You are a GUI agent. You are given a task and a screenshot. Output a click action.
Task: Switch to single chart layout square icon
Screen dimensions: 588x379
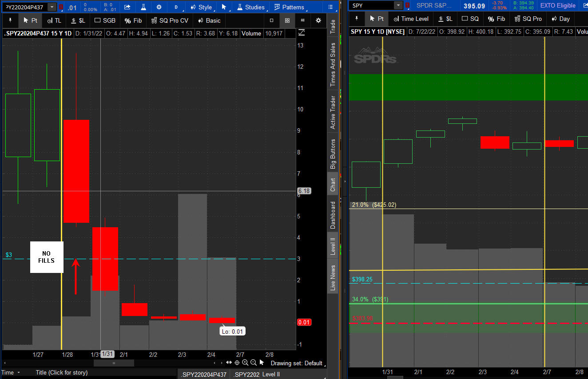[x=272, y=20]
